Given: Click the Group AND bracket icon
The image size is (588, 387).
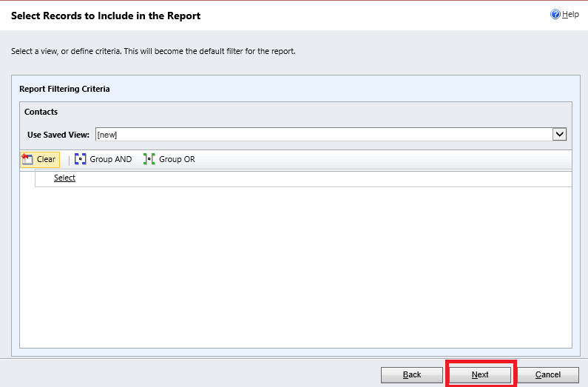Looking at the screenshot, I should 81,159.
